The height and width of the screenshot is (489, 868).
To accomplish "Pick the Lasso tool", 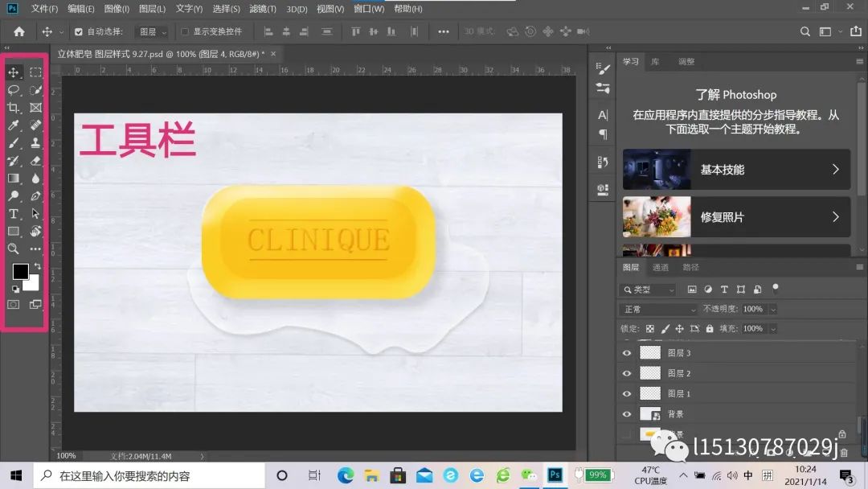I will (14, 90).
